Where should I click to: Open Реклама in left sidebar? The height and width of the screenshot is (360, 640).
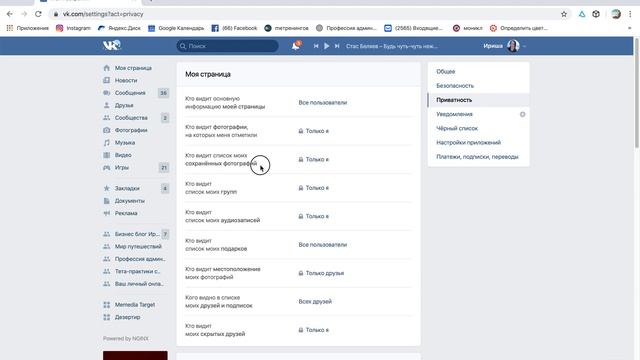click(x=126, y=213)
